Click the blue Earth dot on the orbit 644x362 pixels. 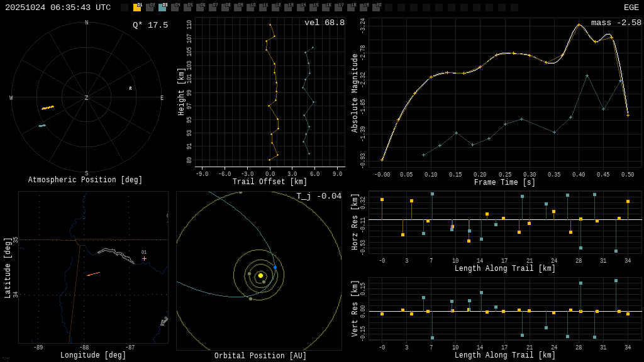point(275,267)
